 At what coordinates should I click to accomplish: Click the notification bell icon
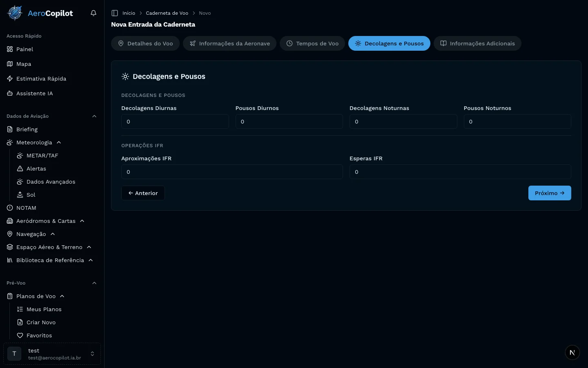[94, 13]
